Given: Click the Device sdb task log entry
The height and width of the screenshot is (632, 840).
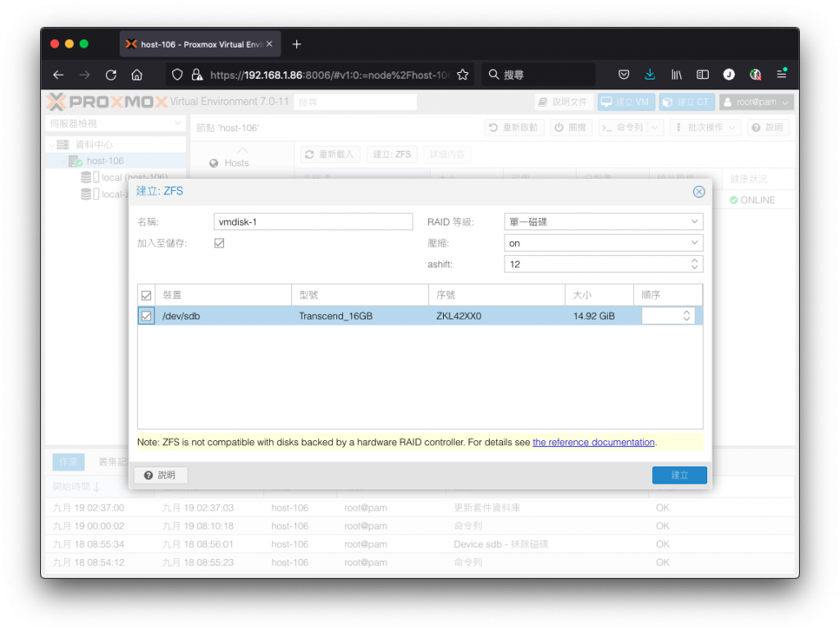Looking at the screenshot, I should pos(420,544).
